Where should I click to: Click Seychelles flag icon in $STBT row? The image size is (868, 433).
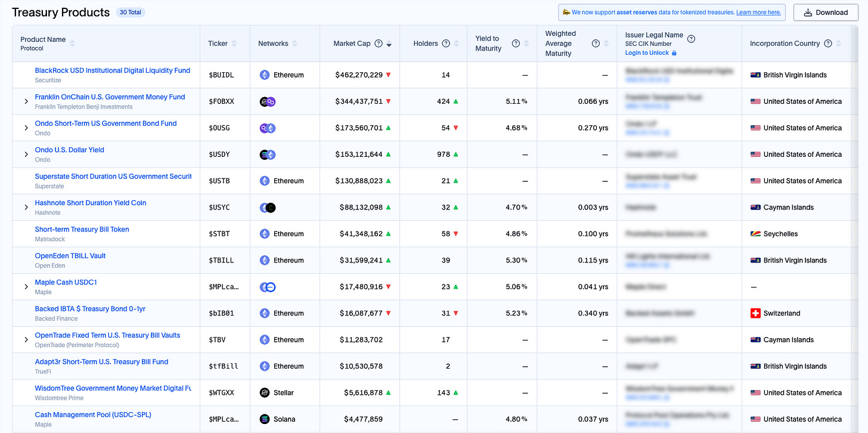point(755,234)
